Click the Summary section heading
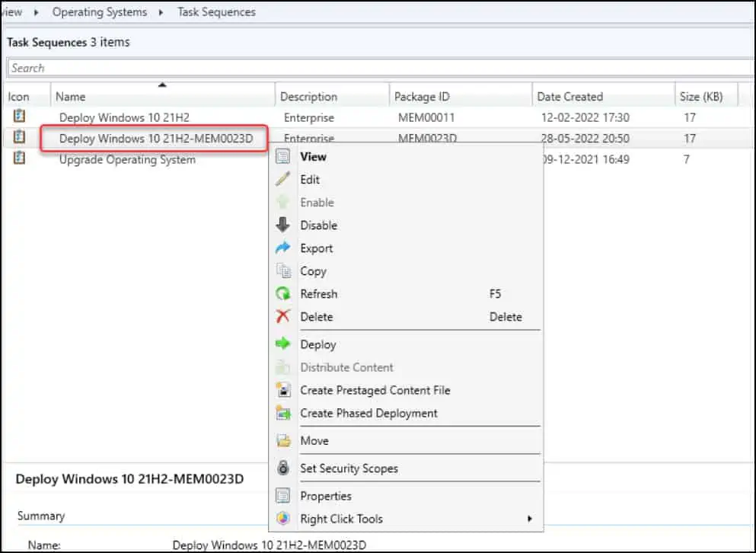The height and width of the screenshot is (553, 756). click(x=41, y=516)
